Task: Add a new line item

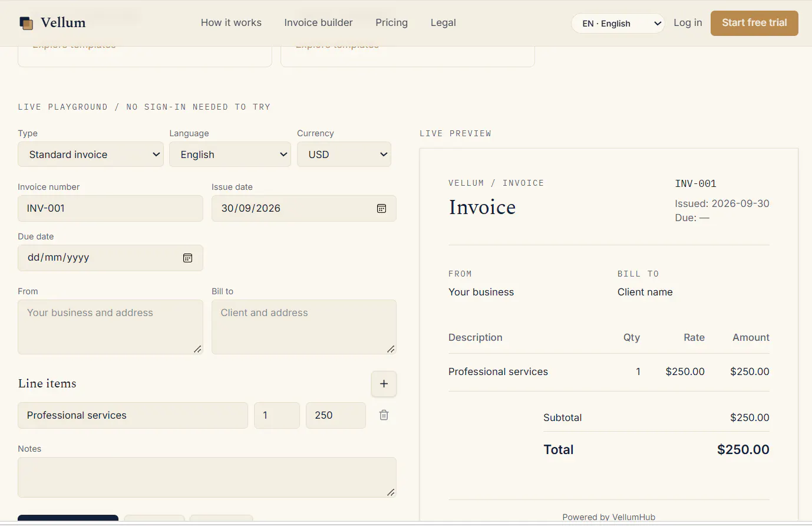Action: tap(384, 384)
